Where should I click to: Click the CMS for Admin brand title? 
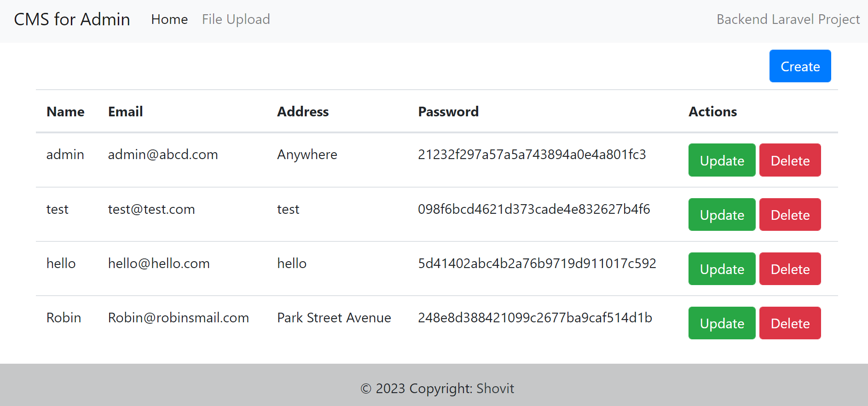pos(72,19)
